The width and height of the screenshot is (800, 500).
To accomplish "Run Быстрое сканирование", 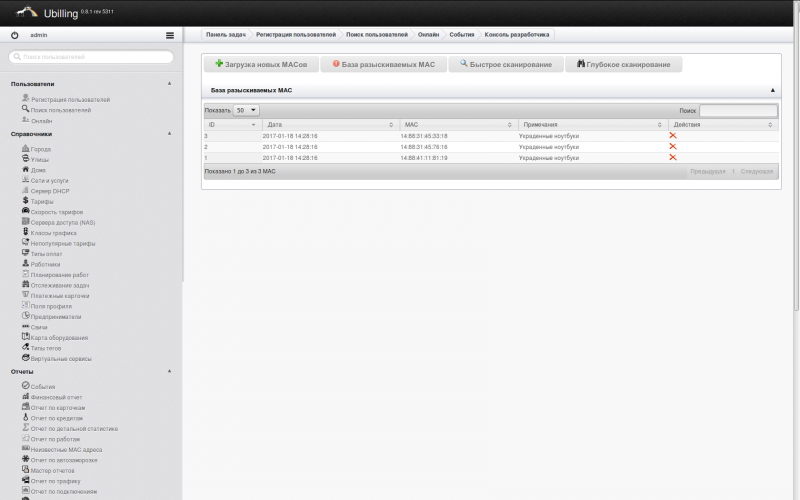I will tap(506, 64).
